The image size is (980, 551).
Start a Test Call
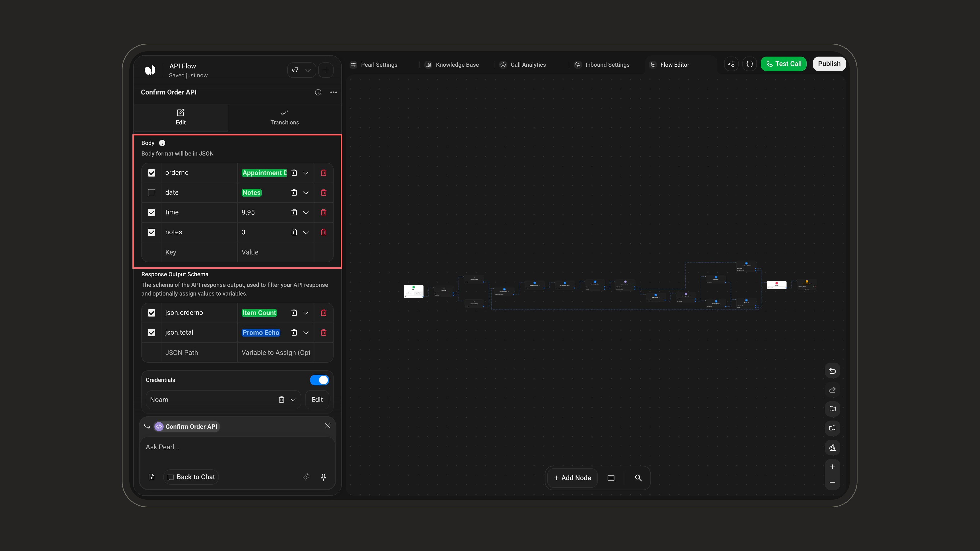click(x=784, y=64)
